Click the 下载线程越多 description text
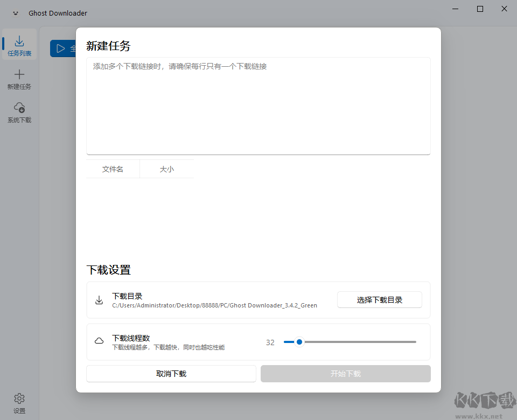This screenshot has height=420, width=517. pos(168,347)
